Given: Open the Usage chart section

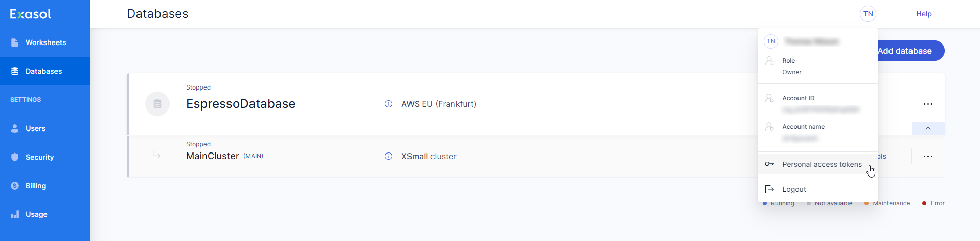Looking at the screenshot, I should point(36,214).
